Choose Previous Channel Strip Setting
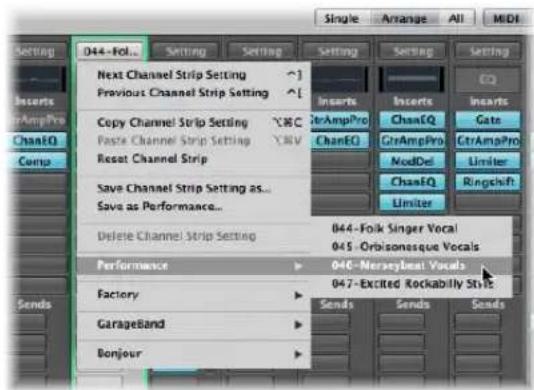534x390 pixels. coord(194,93)
